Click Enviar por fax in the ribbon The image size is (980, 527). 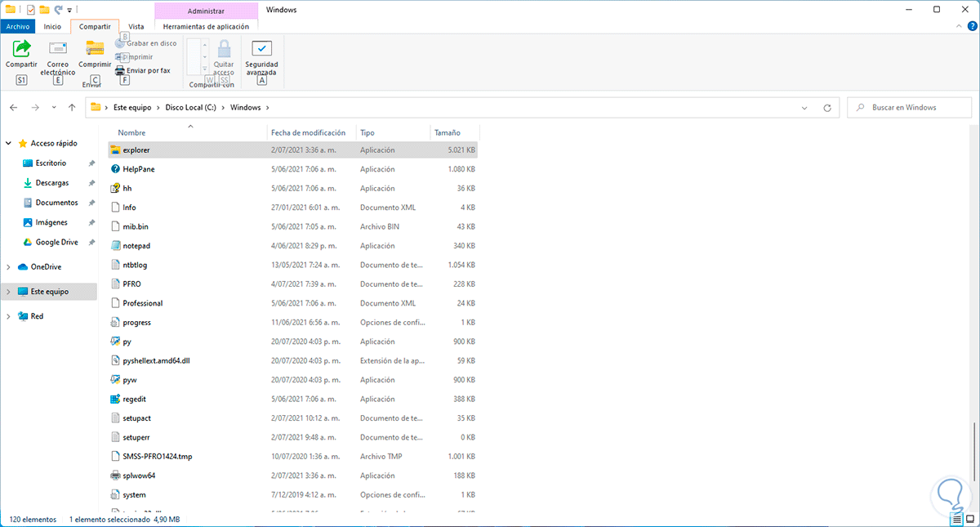pyautogui.click(x=142, y=70)
